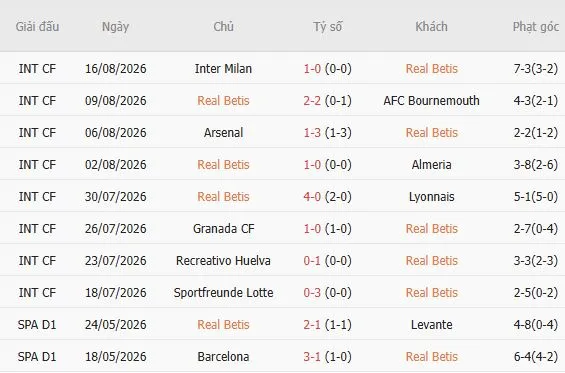Open Arsenal team page
This screenshot has width=565, height=373.
tap(223, 133)
